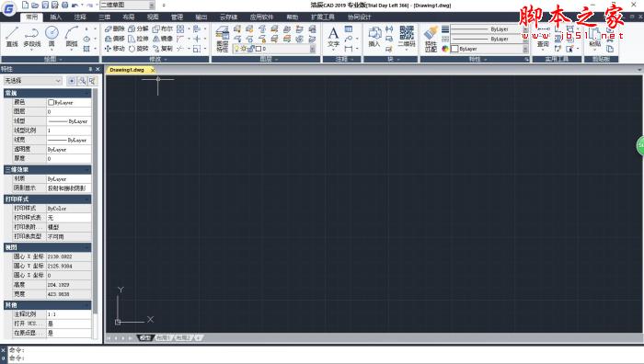Viewport: 644px width, 364px height.
Task: Click the 旋转 rotate tool
Action: click(x=138, y=49)
